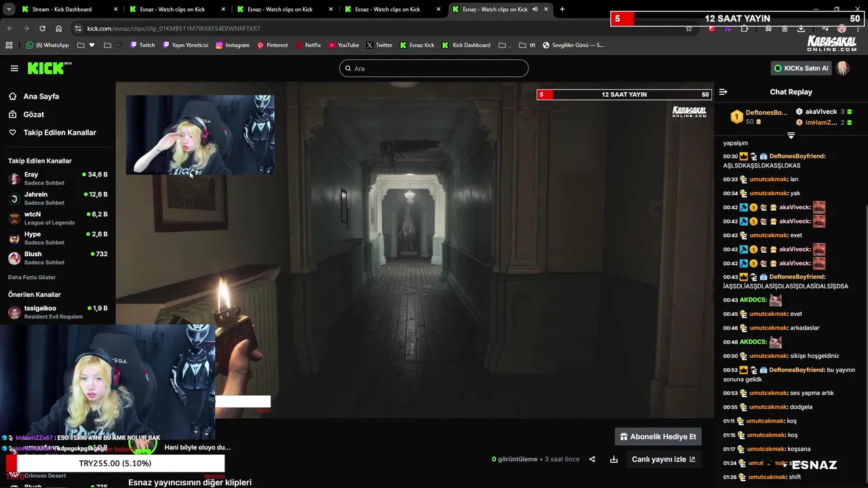Download the clip via download icon
The image size is (868, 488).
pos(614,459)
